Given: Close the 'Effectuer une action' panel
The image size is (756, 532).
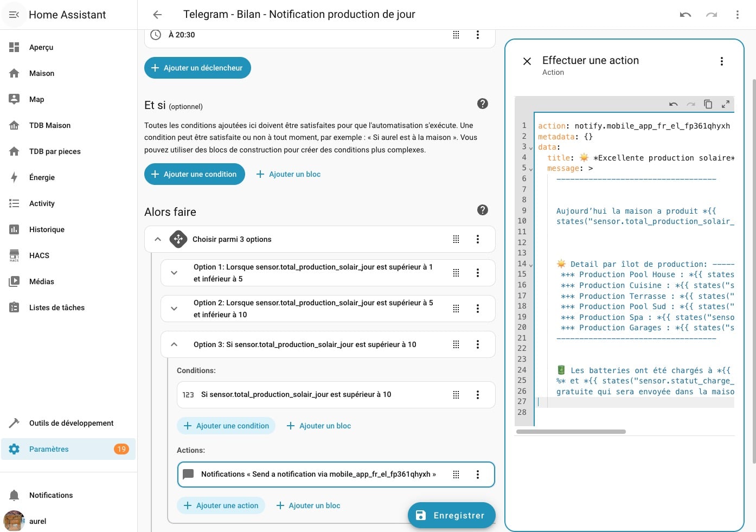Looking at the screenshot, I should 527,61.
